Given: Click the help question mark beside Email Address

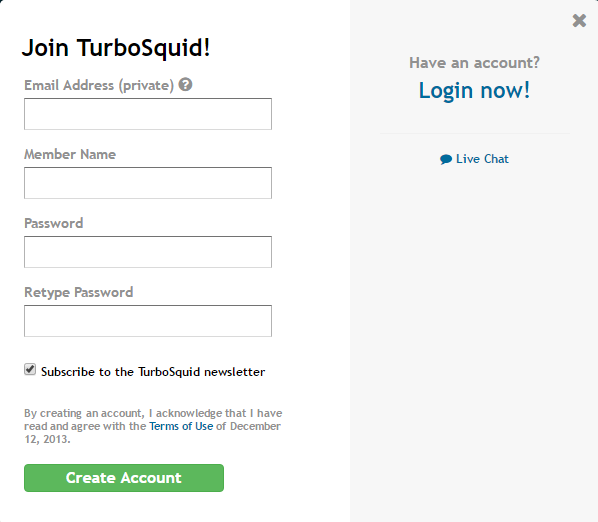Looking at the screenshot, I should (185, 84).
